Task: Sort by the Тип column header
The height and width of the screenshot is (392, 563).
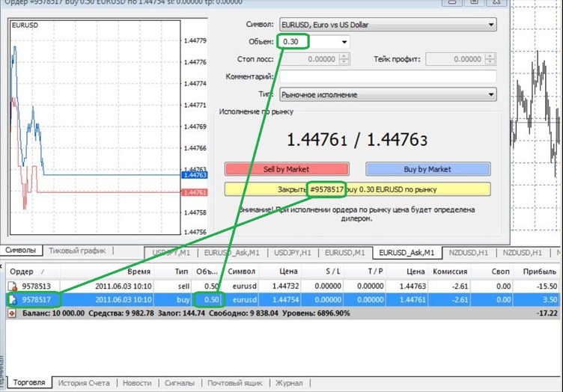Action: 173,272
